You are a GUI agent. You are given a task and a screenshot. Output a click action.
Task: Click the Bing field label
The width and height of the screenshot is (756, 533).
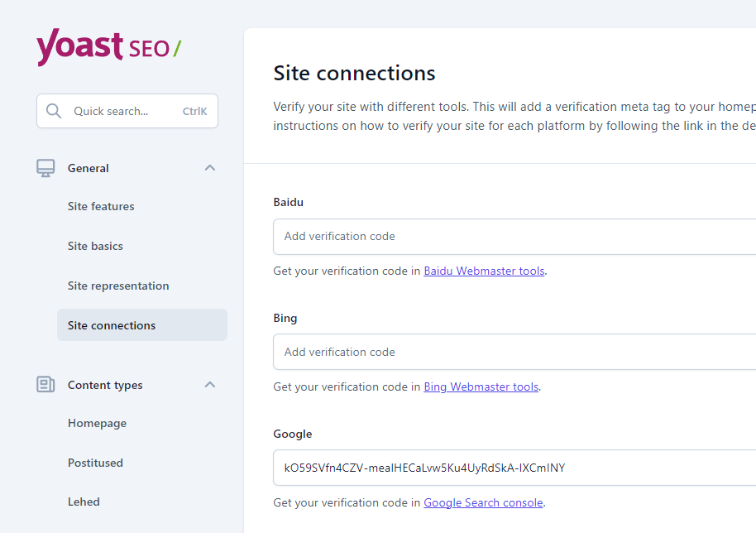coord(285,319)
